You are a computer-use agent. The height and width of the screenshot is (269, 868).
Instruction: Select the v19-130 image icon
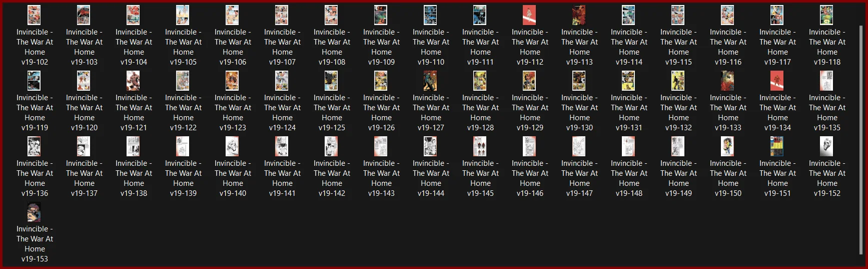click(x=579, y=81)
